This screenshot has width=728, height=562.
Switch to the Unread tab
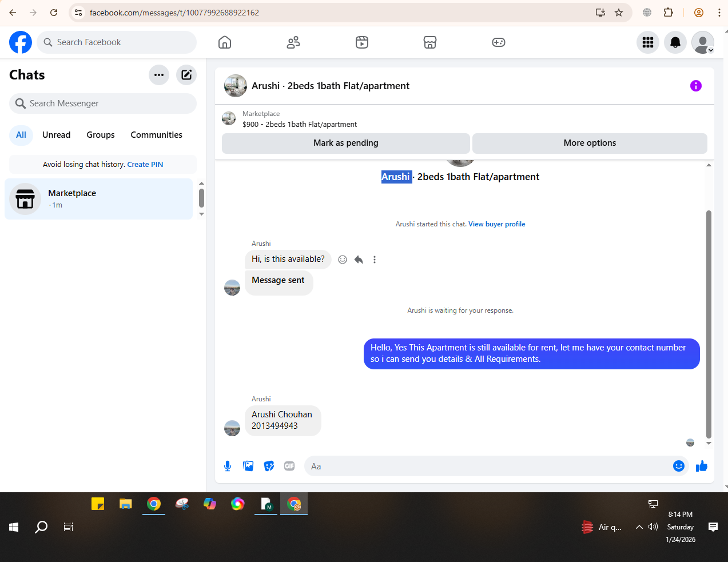[x=57, y=135]
